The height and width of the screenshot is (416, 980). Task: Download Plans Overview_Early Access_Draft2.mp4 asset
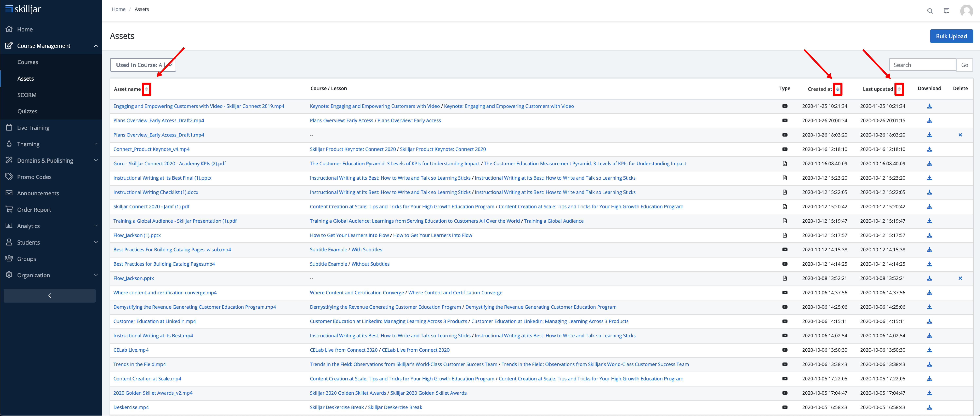pos(929,121)
